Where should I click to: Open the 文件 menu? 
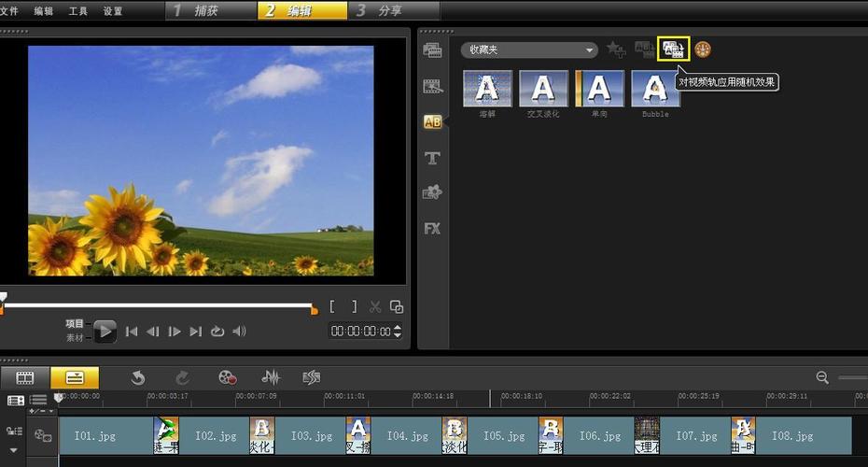click(9, 10)
